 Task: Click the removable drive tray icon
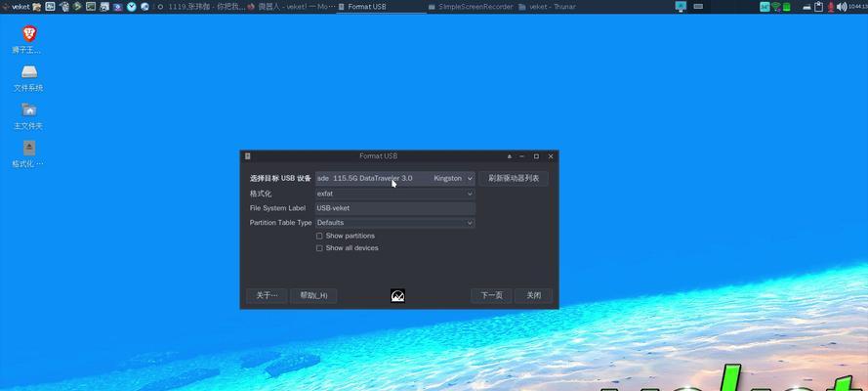[x=807, y=7]
